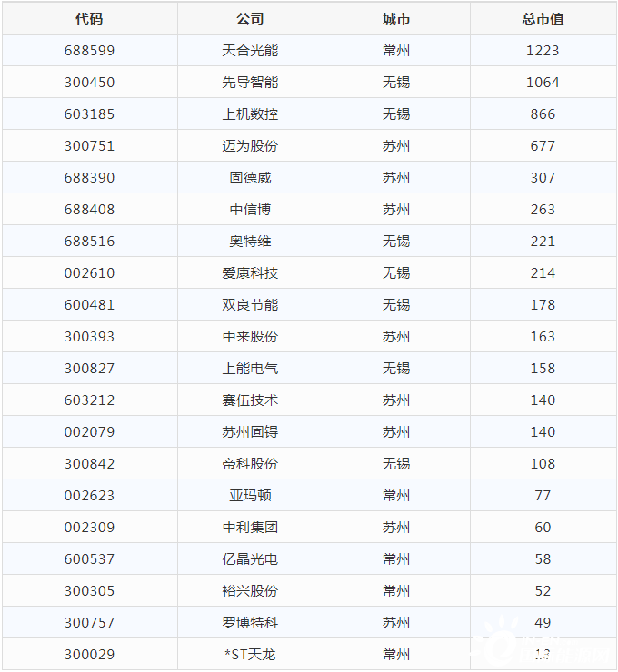Select stock code 300751
This screenshot has height=672, width=618.
point(89,145)
